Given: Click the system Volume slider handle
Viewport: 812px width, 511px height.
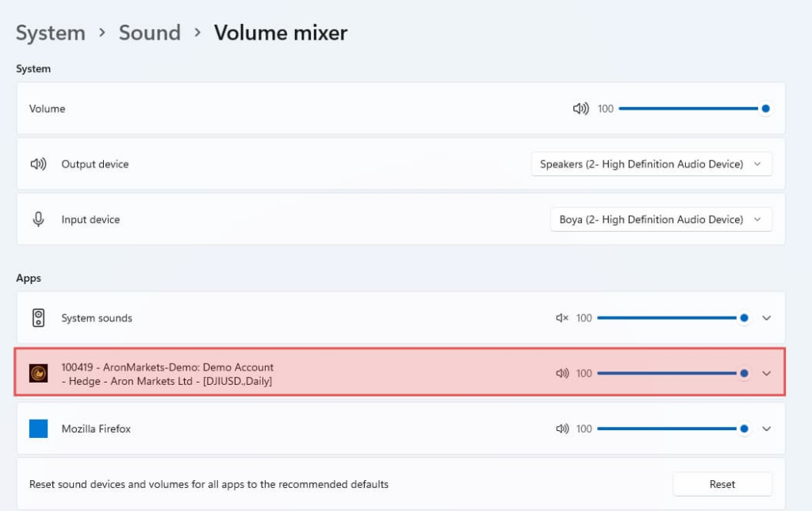Looking at the screenshot, I should [764, 109].
